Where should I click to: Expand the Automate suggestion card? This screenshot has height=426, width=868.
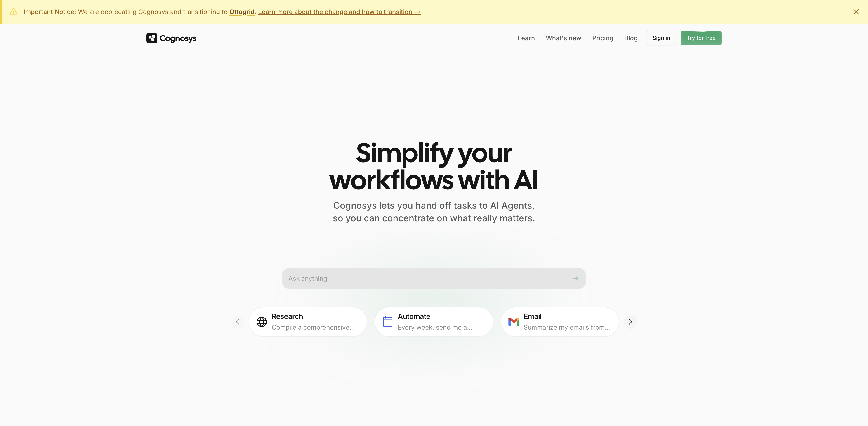[434, 322]
